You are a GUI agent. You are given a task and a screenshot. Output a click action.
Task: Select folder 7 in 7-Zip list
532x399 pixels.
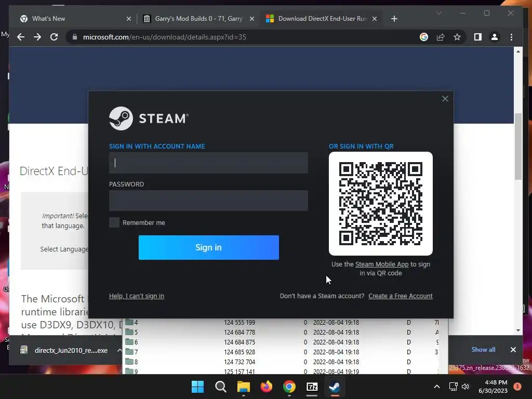point(131,352)
